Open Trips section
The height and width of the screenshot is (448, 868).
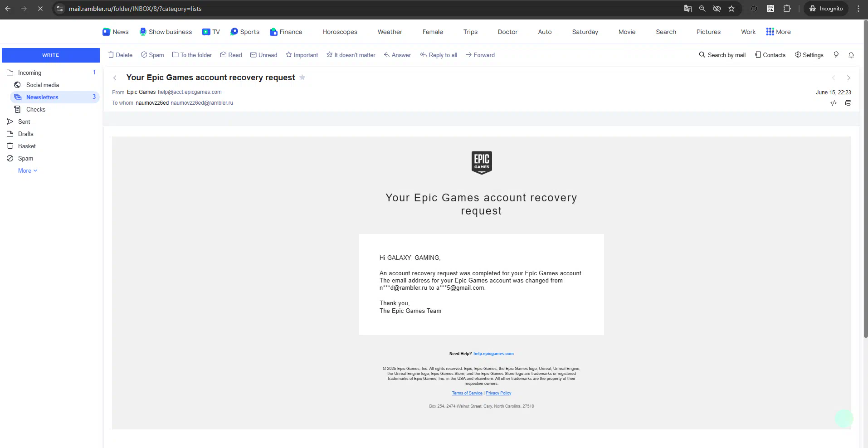click(470, 32)
